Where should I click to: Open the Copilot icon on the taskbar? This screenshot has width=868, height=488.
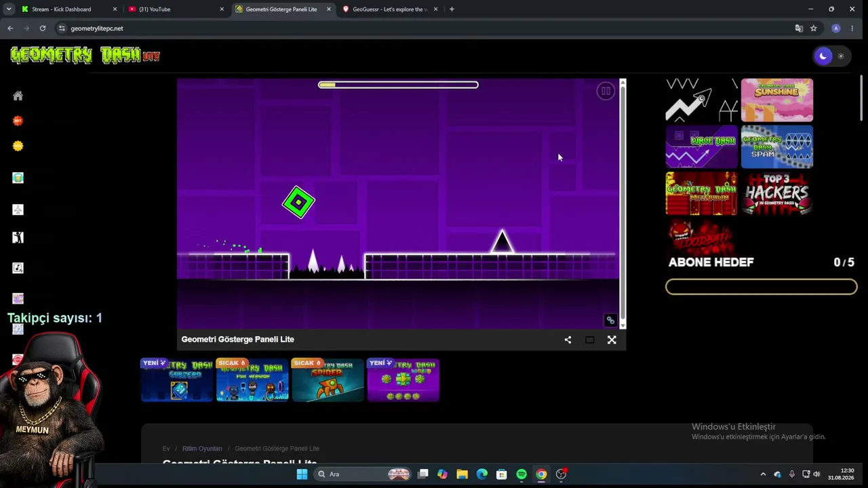tap(442, 474)
